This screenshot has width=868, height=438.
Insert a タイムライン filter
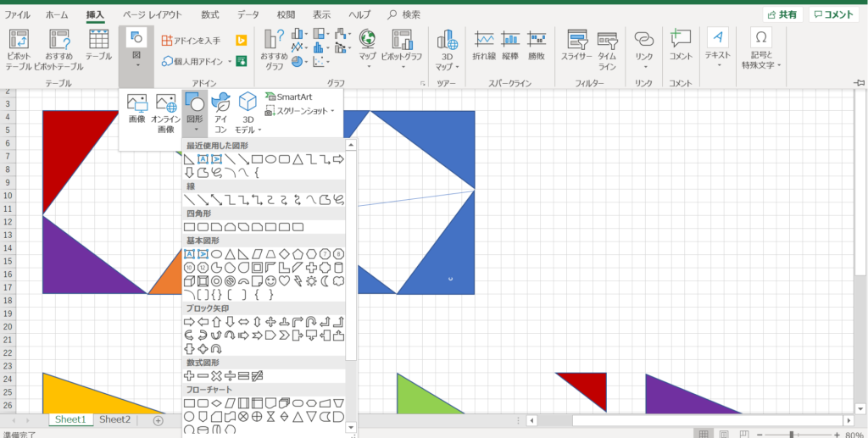[607, 50]
